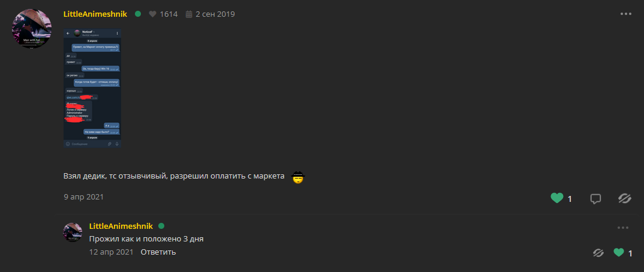This screenshot has width=644, height=272.
Task: Click the green online status dot in post header
Action: 138,14
